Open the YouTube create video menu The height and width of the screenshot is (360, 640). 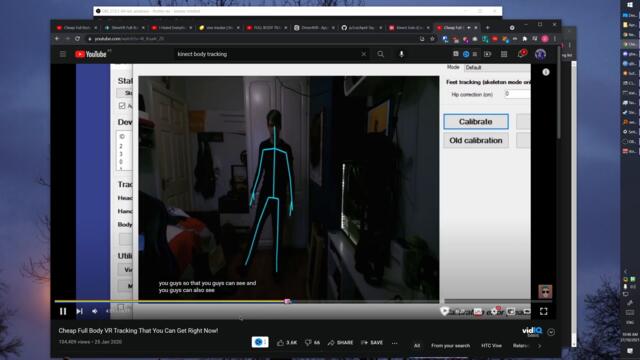(487, 54)
